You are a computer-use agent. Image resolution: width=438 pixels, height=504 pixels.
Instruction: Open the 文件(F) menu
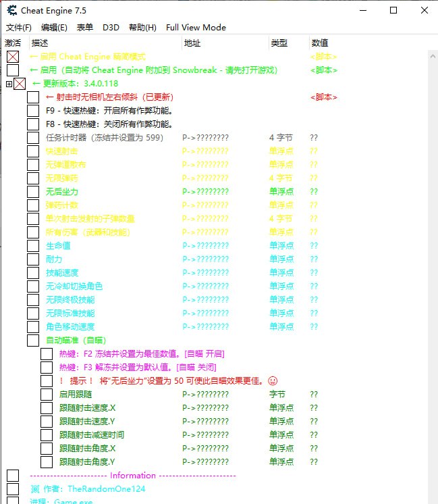coord(19,28)
